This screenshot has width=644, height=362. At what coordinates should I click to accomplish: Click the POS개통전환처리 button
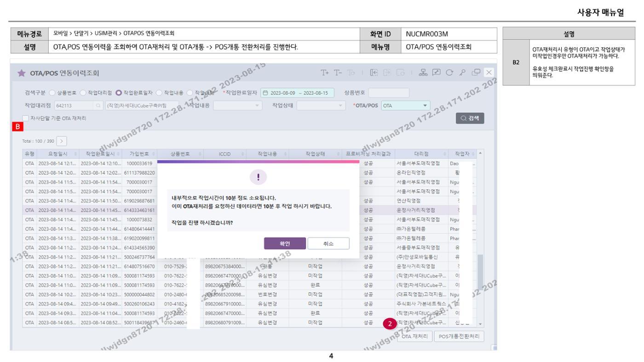pyautogui.click(x=459, y=337)
